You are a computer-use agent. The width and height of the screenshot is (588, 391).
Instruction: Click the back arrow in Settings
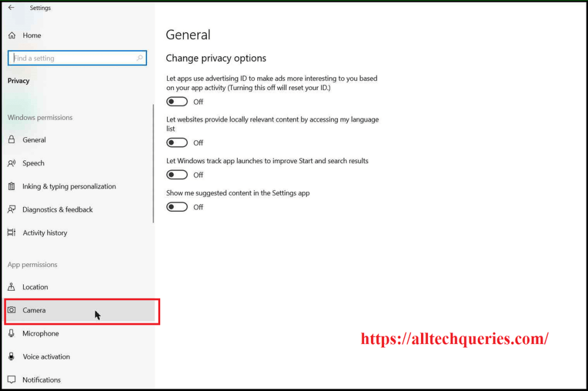click(x=11, y=7)
